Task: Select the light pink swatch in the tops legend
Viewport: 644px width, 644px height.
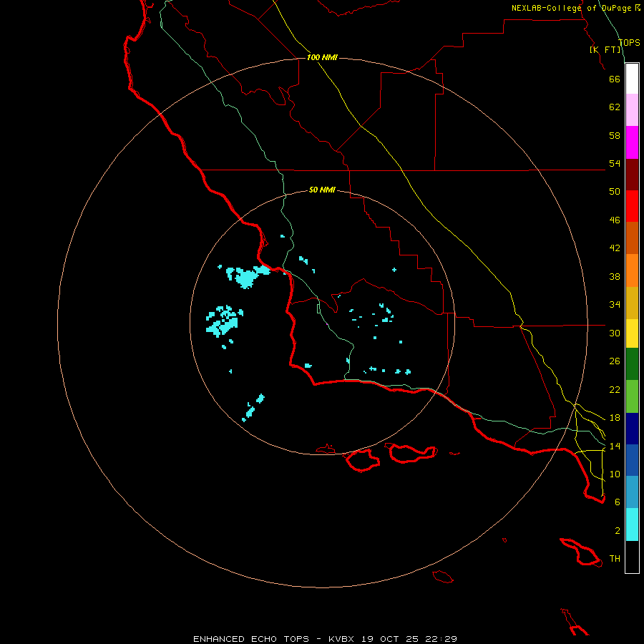Action: point(632,110)
